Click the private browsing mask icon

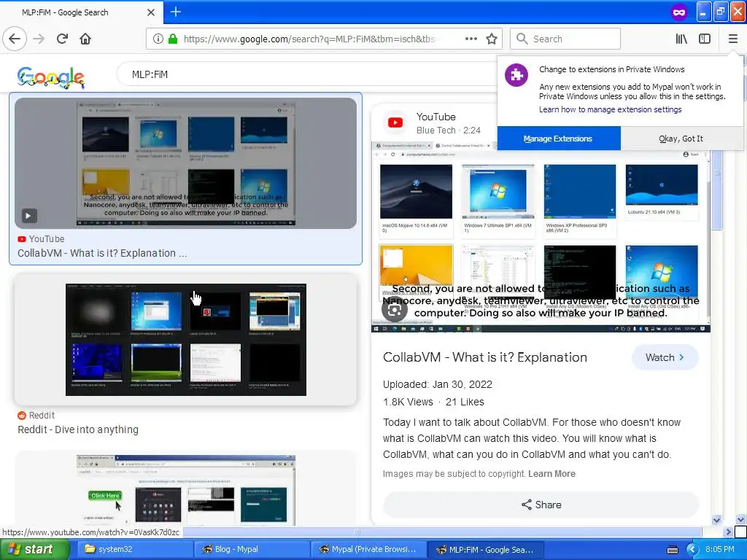tap(679, 12)
